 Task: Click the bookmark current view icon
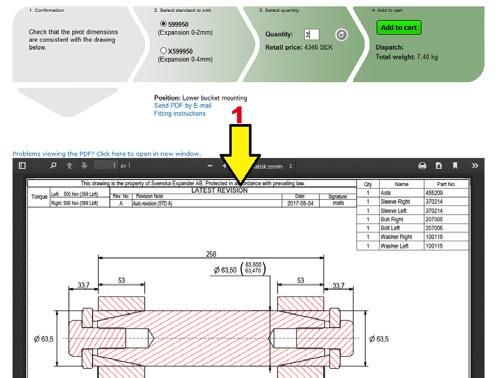[455, 166]
